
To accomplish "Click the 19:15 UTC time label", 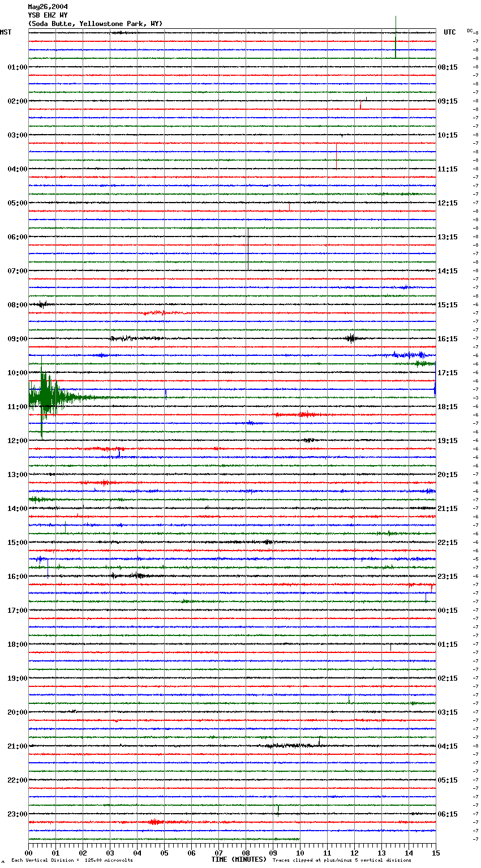I will coord(448,441).
